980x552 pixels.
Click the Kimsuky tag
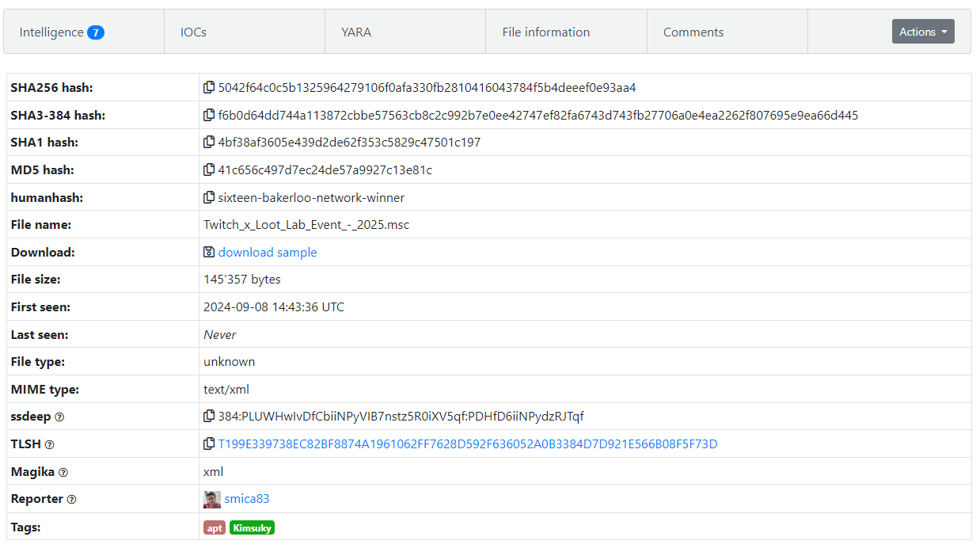252,527
